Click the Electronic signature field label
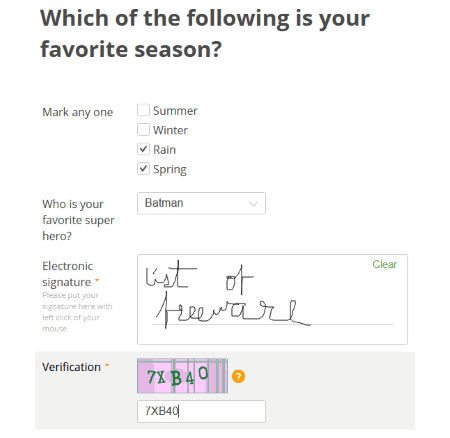Viewport: 450px width, 438px height. [68, 274]
